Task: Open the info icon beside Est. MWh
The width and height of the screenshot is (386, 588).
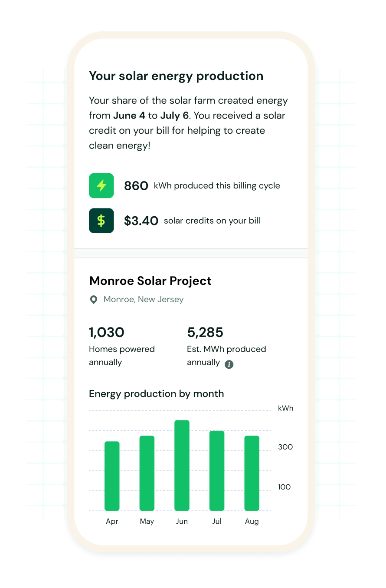Action: (x=229, y=364)
